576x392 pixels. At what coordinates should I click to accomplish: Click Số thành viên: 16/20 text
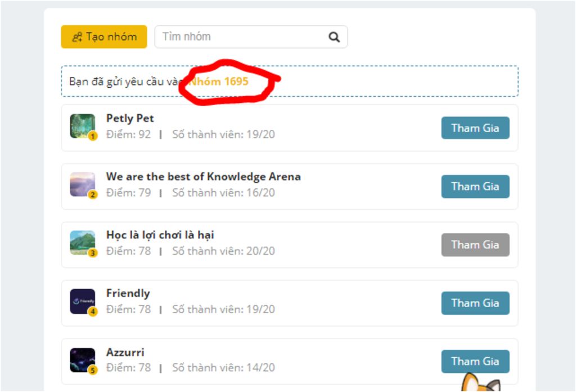click(224, 193)
